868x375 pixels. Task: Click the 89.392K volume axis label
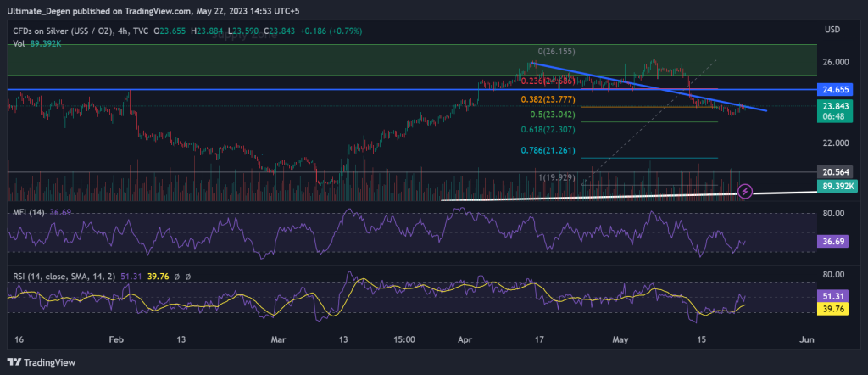tap(837, 186)
